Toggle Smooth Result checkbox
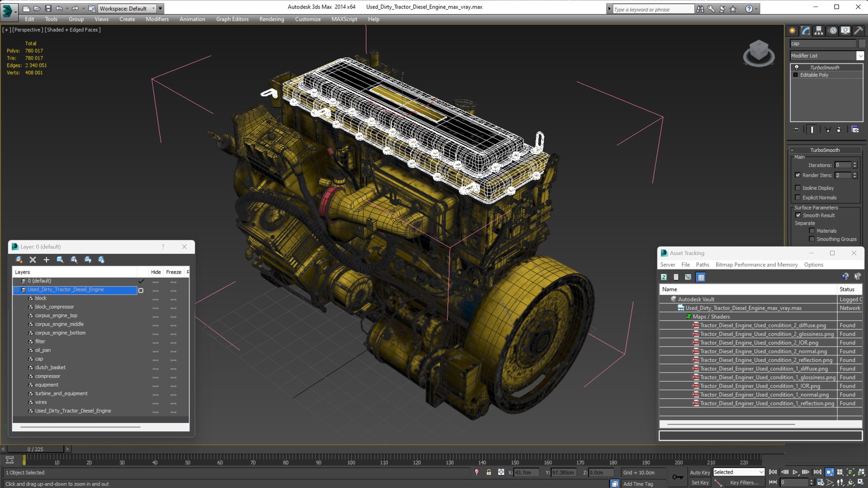 coord(798,216)
